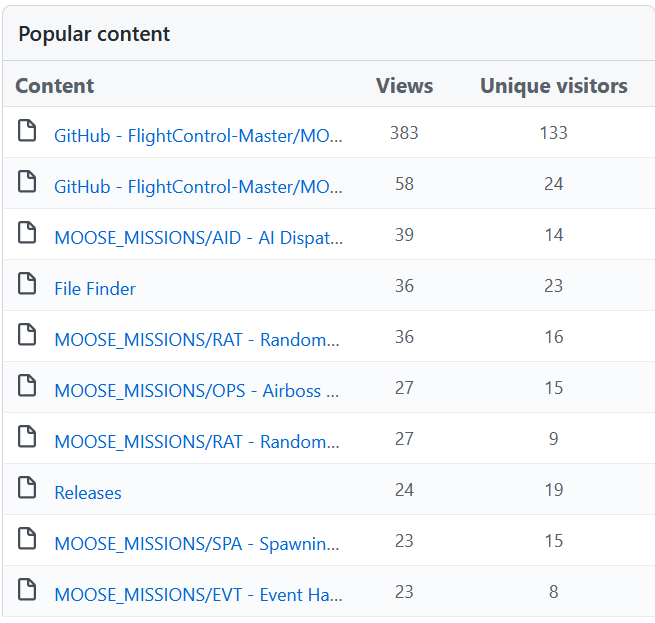Image resolution: width=655 pixels, height=623 pixels.
Task: Open MOOSE_MISSIONS/RAT link with 9 unique visitors
Action: click(x=197, y=442)
